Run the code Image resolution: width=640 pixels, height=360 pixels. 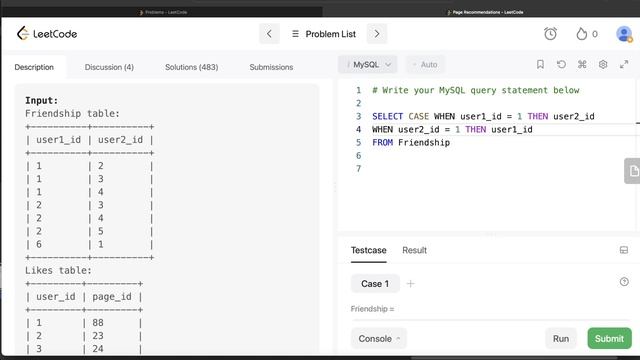point(561,339)
